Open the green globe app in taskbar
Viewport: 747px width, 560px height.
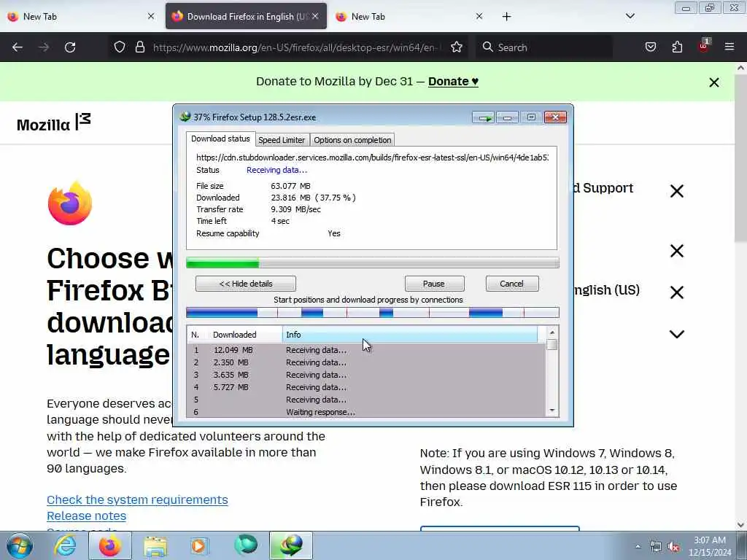246,545
